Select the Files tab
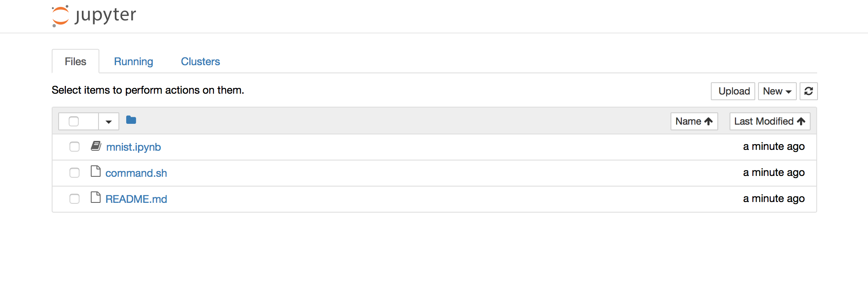The image size is (868, 290). (x=75, y=62)
